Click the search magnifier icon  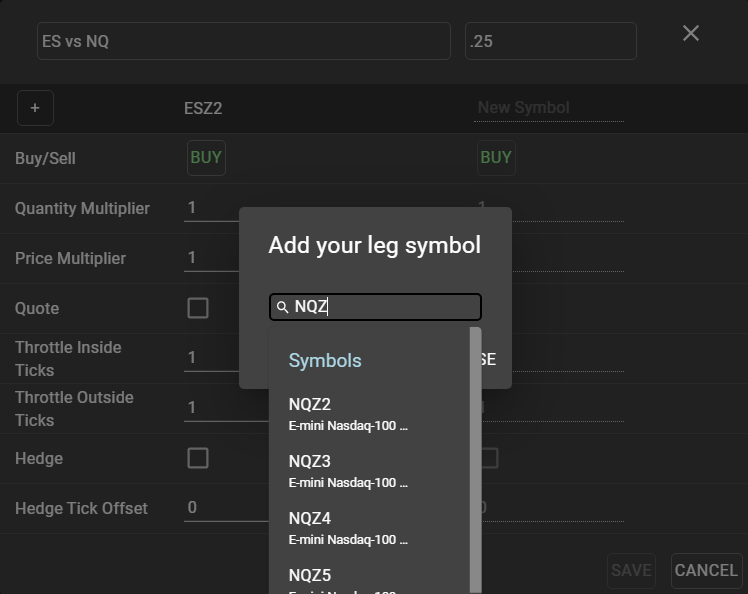283,307
